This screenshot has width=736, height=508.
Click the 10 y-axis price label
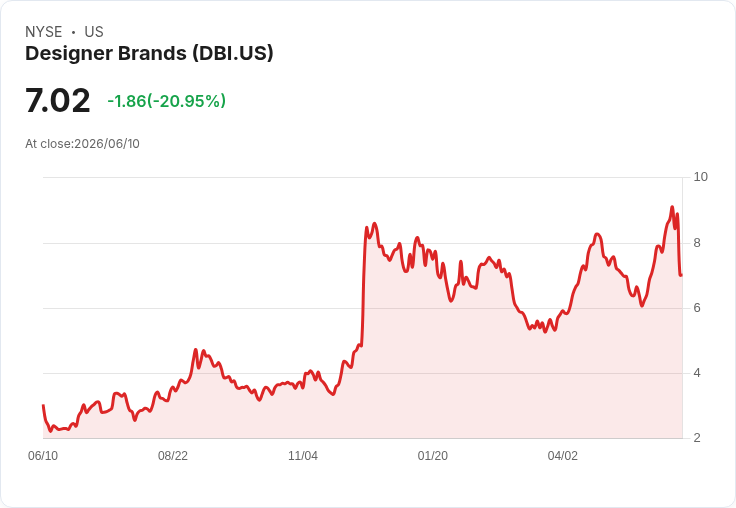pos(700,177)
